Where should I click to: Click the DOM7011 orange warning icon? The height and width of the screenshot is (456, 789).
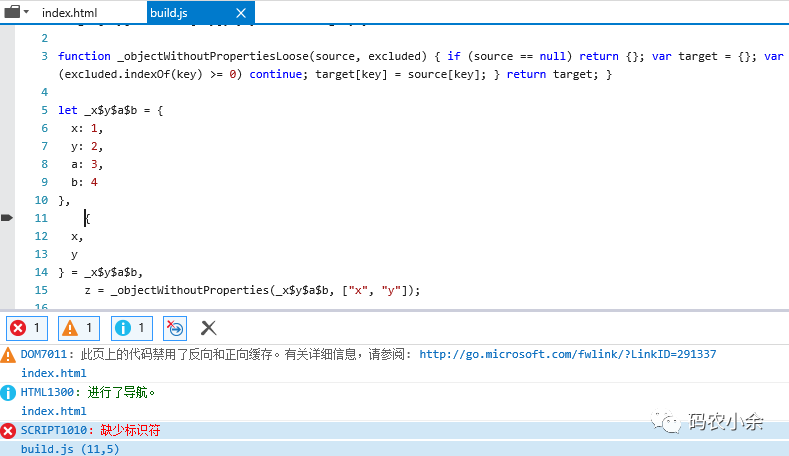click(8, 354)
